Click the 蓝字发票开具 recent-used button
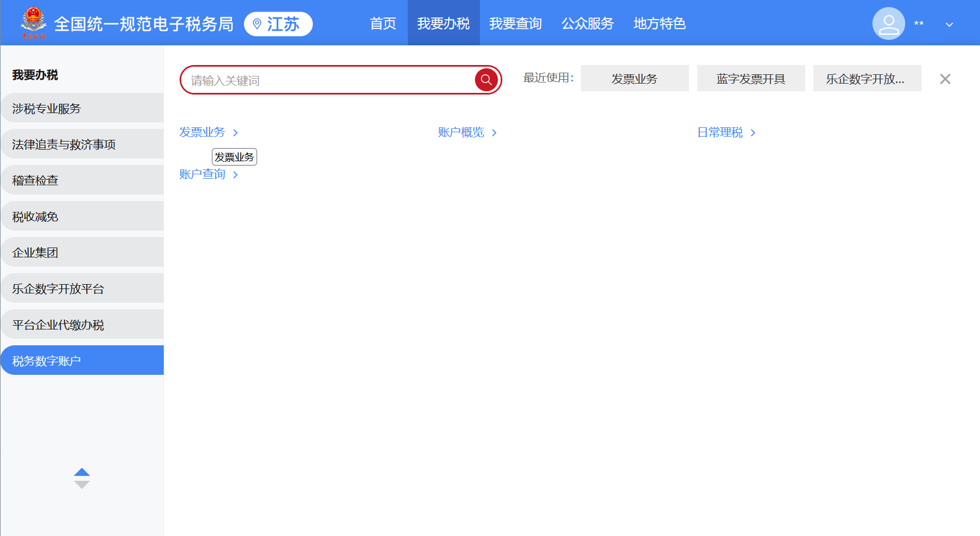 [x=751, y=78]
